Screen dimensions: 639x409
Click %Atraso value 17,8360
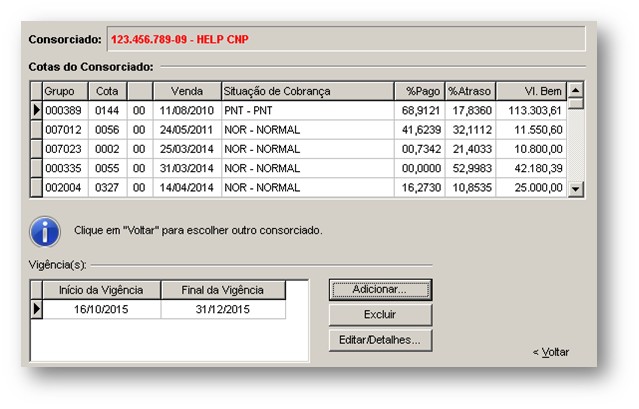[470, 110]
